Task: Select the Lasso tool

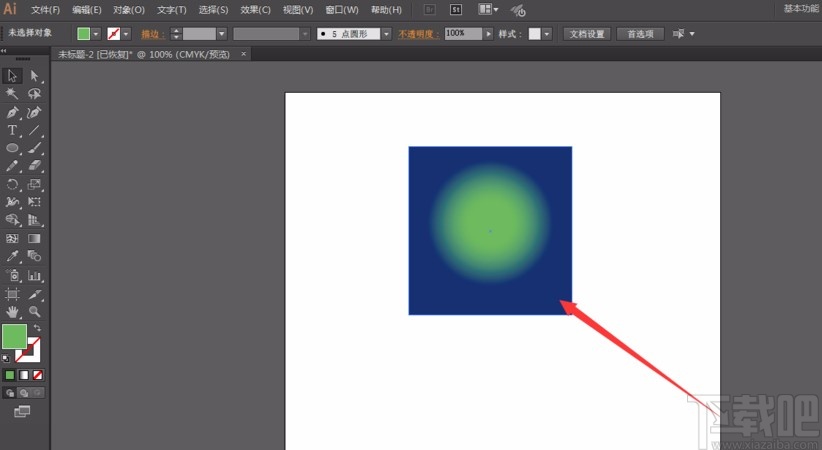Action: [34, 94]
